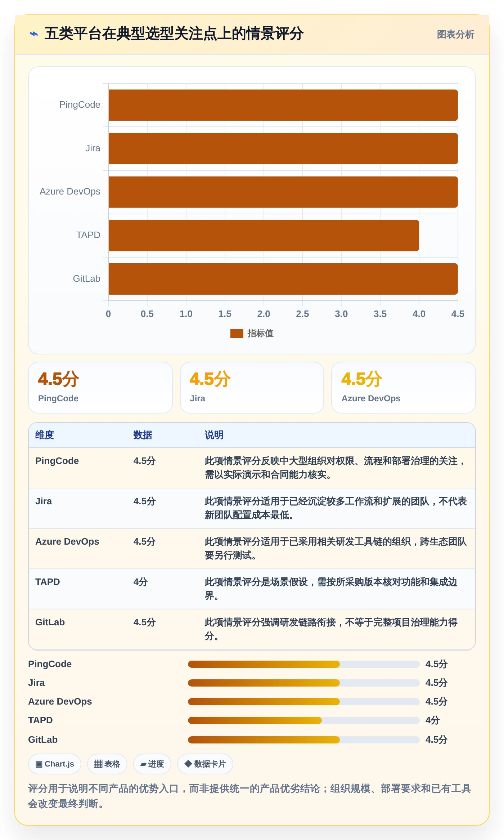Select the 进度 tag chip
The image size is (504, 840).
pyautogui.click(x=152, y=764)
